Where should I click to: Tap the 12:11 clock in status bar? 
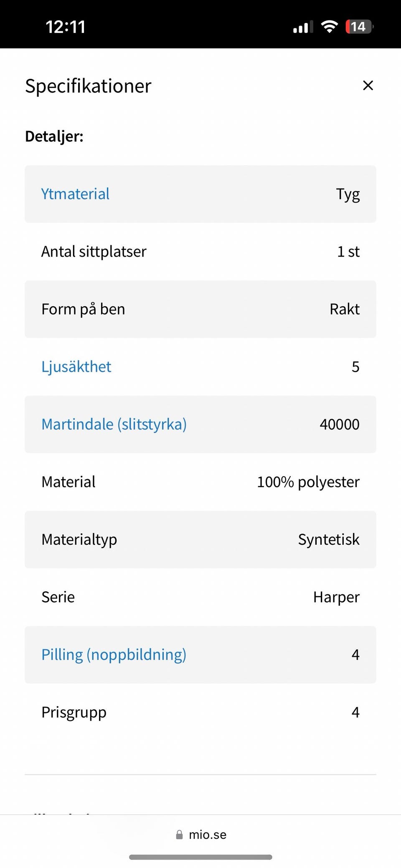[65, 27]
